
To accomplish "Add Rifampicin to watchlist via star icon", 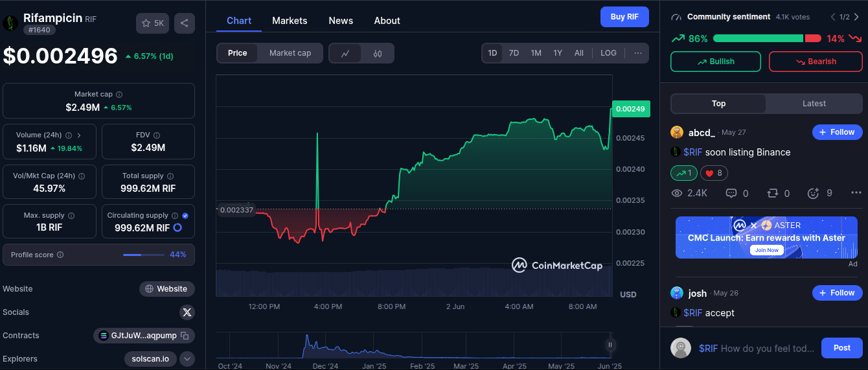I will [x=152, y=23].
